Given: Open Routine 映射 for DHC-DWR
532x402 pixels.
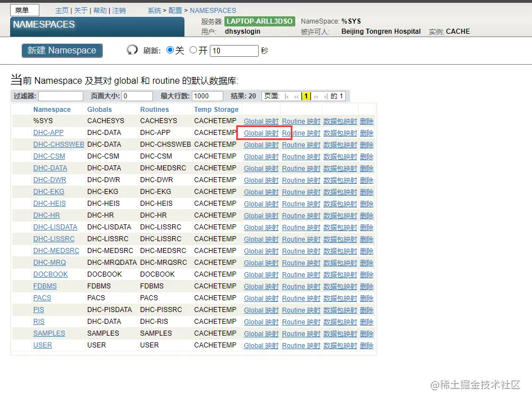Looking at the screenshot, I should [x=301, y=180].
